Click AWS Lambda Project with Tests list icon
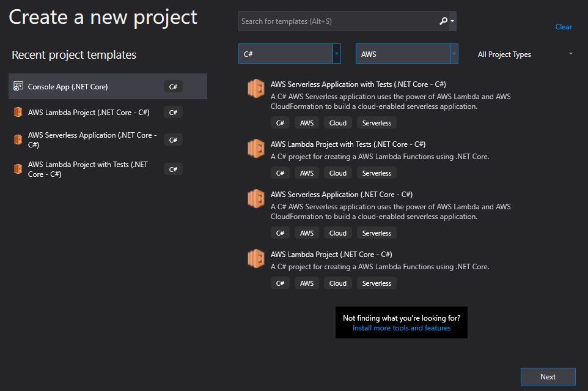Image resolution: width=588 pixels, height=391 pixels. pyautogui.click(x=255, y=149)
